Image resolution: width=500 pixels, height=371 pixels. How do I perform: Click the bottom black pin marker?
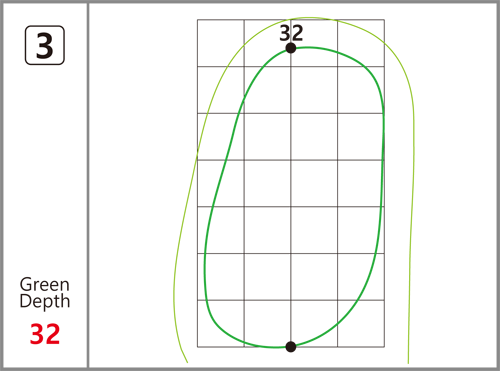291,347
